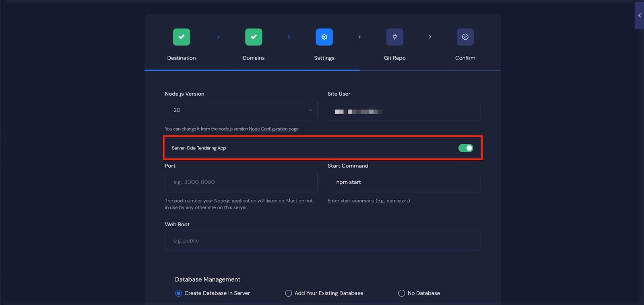The width and height of the screenshot is (644, 305).
Task: Select Add Your Existing Database radio option
Action: point(288,293)
